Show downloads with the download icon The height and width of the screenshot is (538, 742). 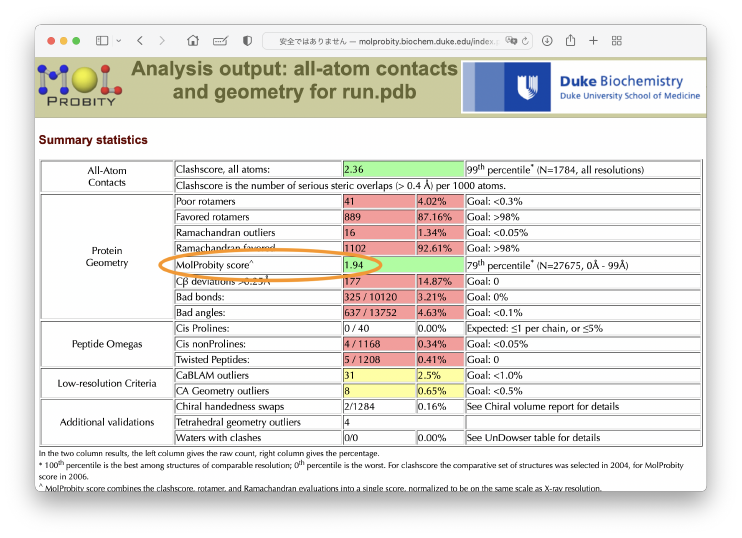(547, 41)
